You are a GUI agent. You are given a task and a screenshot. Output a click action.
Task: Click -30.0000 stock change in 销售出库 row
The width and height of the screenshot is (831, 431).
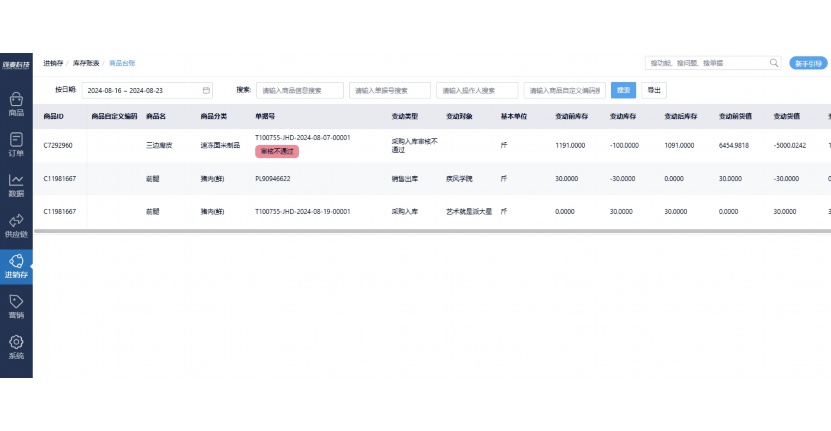[623, 179]
